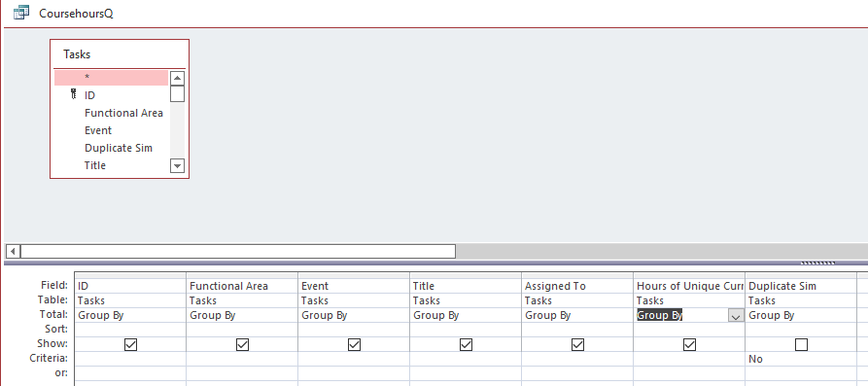Uncheck Show box for Title column
868x386 pixels.
[x=467, y=344]
